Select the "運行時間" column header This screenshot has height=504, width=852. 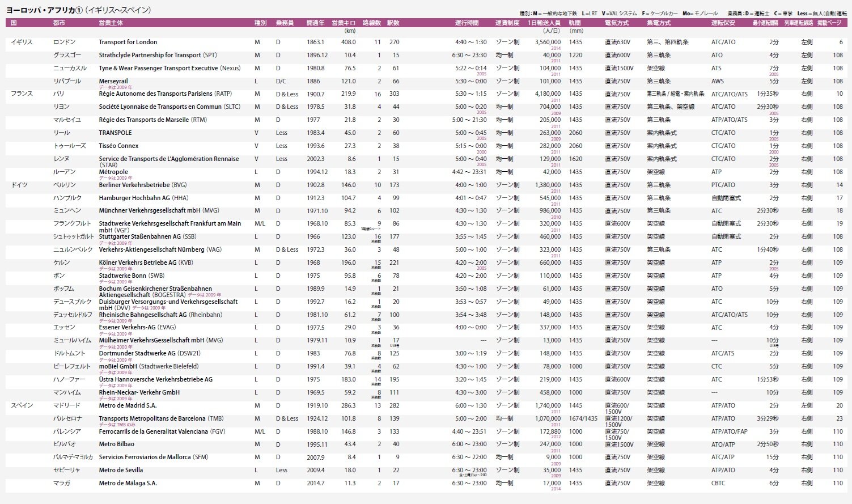tap(467, 23)
